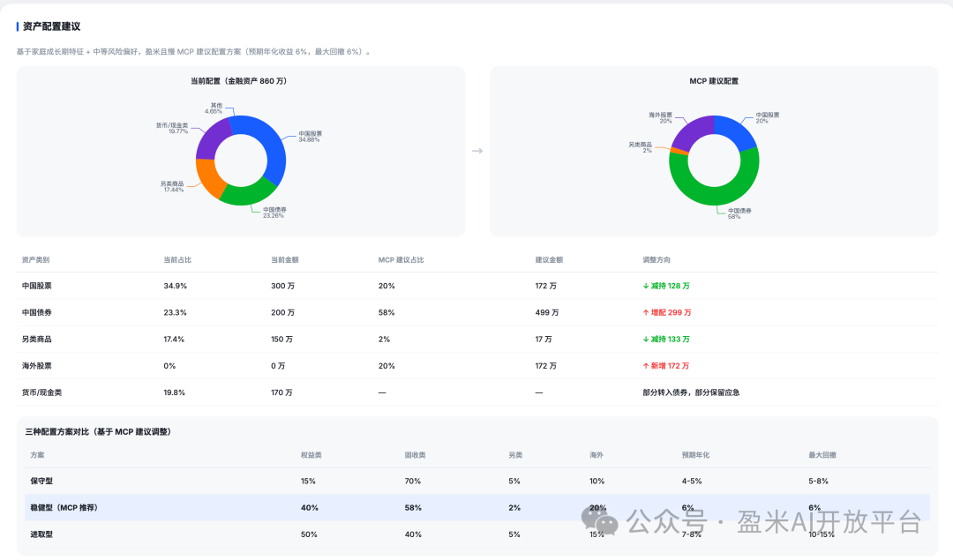Click the 4-5% expected return cell

click(692, 481)
